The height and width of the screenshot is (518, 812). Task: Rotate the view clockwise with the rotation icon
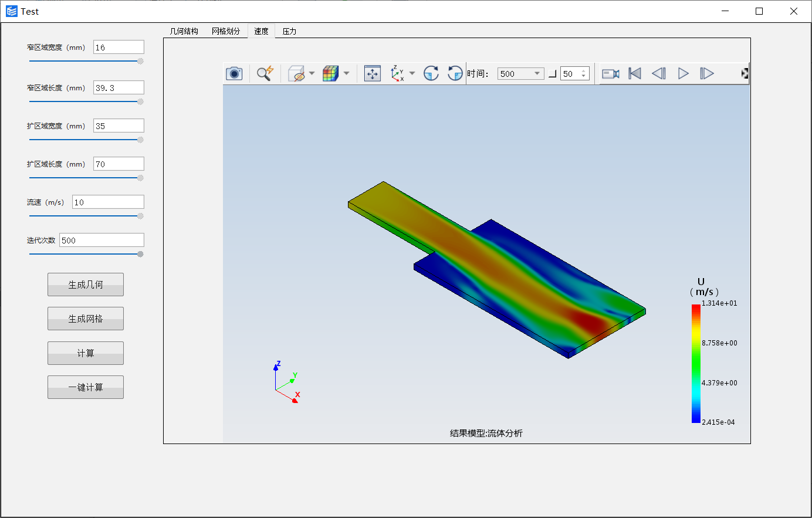click(431, 73)
